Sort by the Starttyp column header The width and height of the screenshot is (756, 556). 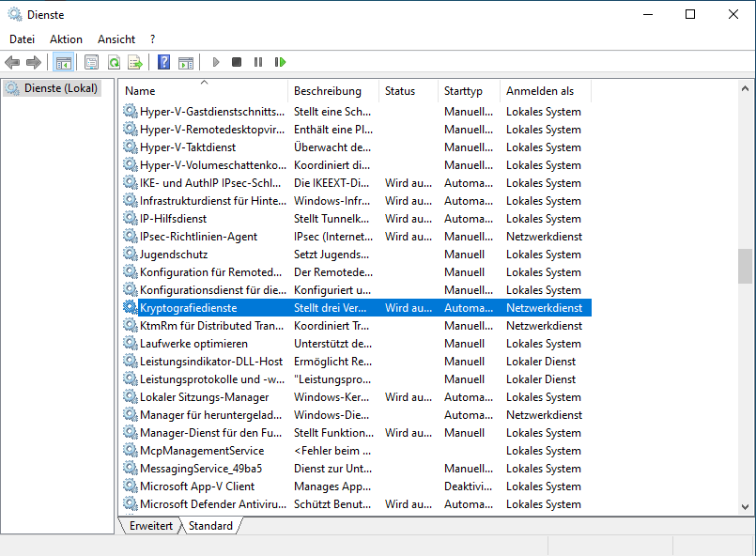(x=463, y=91)
